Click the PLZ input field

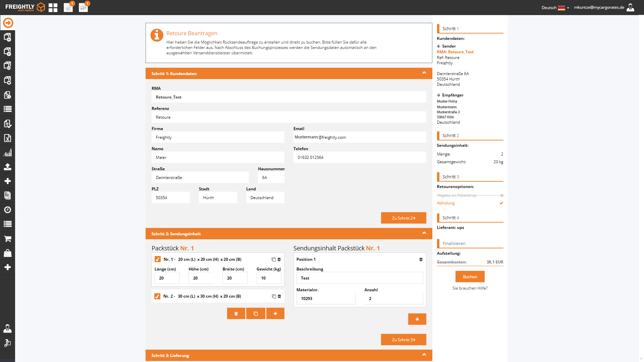pos(171,197)
